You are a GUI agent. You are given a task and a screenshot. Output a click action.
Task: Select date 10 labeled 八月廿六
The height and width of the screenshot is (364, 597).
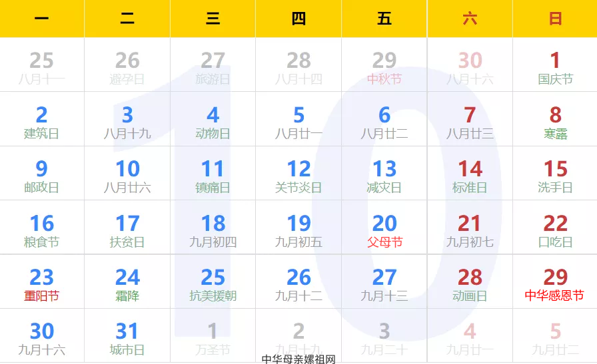click(x=127, y=174)
